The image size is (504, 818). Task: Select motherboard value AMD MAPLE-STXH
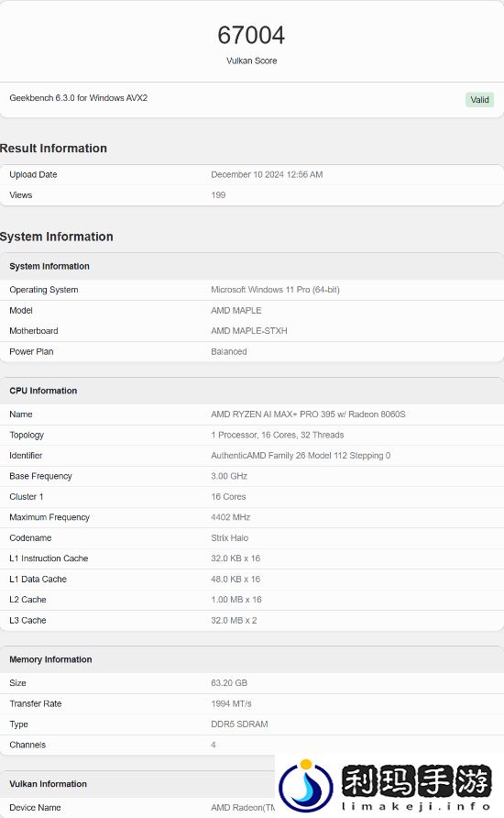click(x=249, y=331)
